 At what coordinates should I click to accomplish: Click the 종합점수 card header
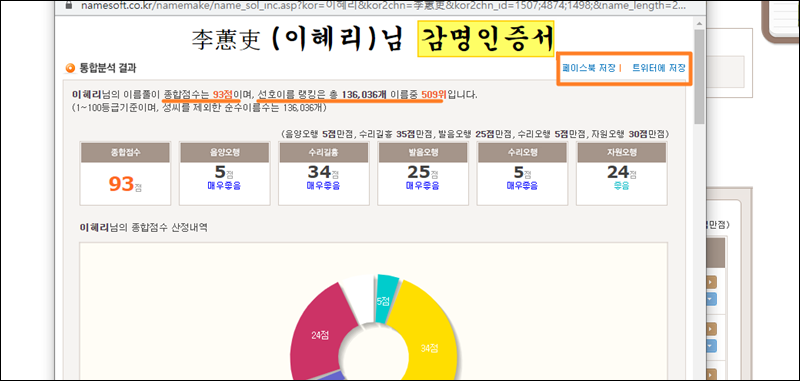(125, 153)
